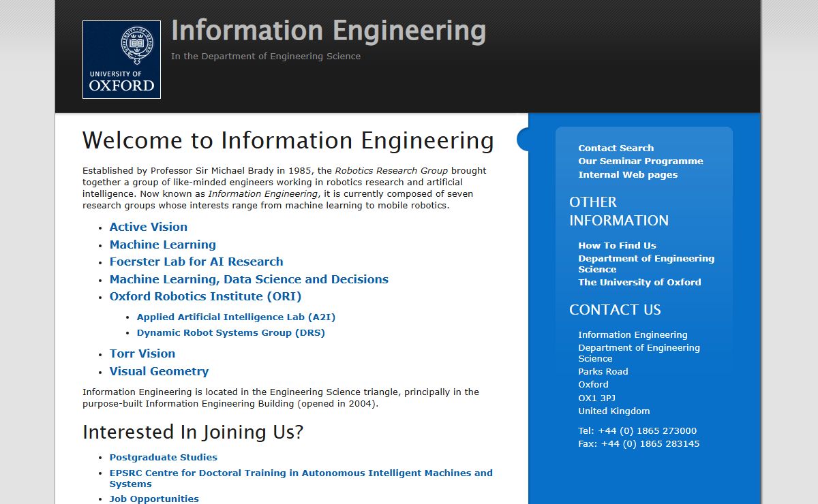Go to Internal Web pages

(x=628, y=174)
